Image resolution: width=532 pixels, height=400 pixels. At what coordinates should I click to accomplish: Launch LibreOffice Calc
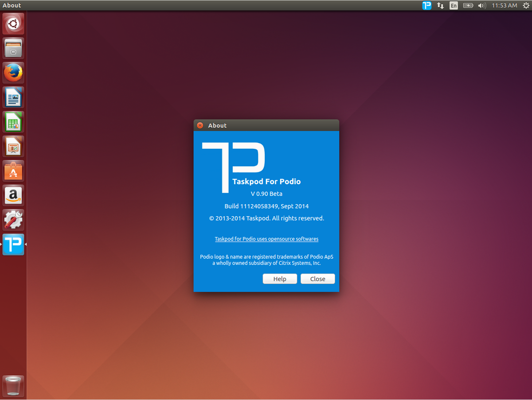[13, 121]
